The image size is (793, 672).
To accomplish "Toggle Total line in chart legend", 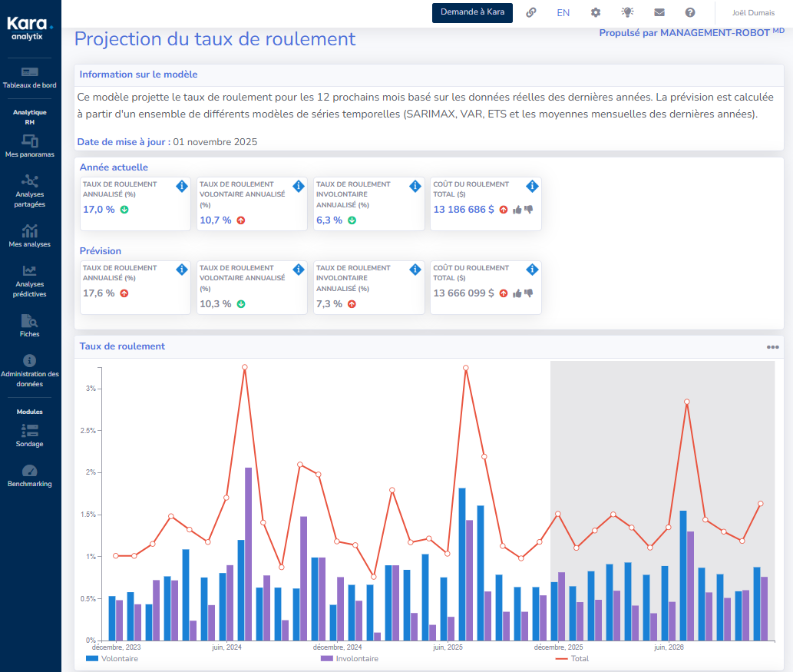I will coord(571,658).
